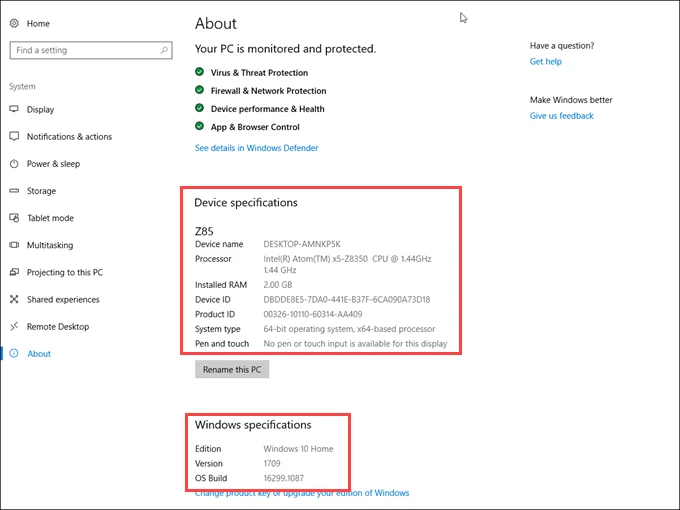The height and width of the screenshot is (510, 680).
Task: Click the Power & sleep icon
Action: (x=14, y=164)
